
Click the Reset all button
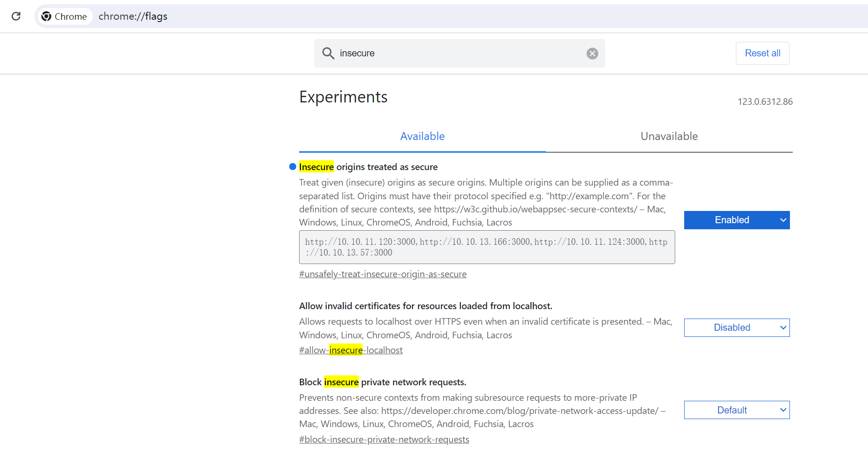(762, 53)
